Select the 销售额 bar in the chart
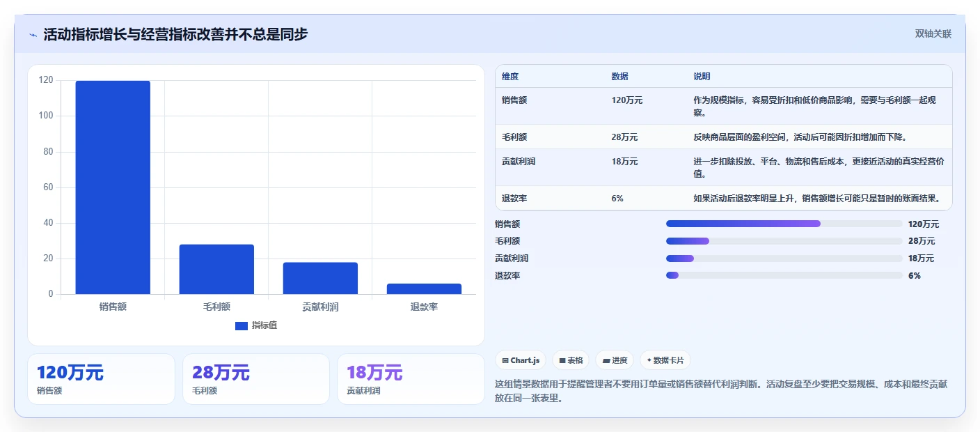980x432 pixels. point(113,187)
